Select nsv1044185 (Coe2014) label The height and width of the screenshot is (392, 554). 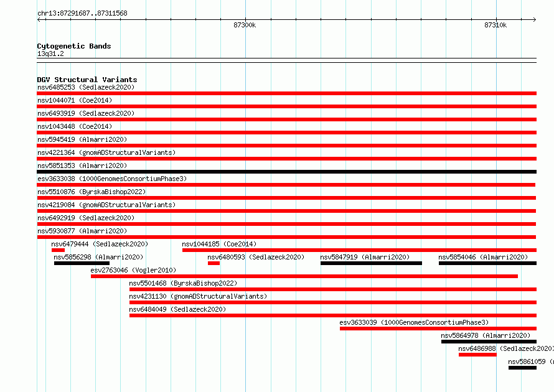(219, 244)
